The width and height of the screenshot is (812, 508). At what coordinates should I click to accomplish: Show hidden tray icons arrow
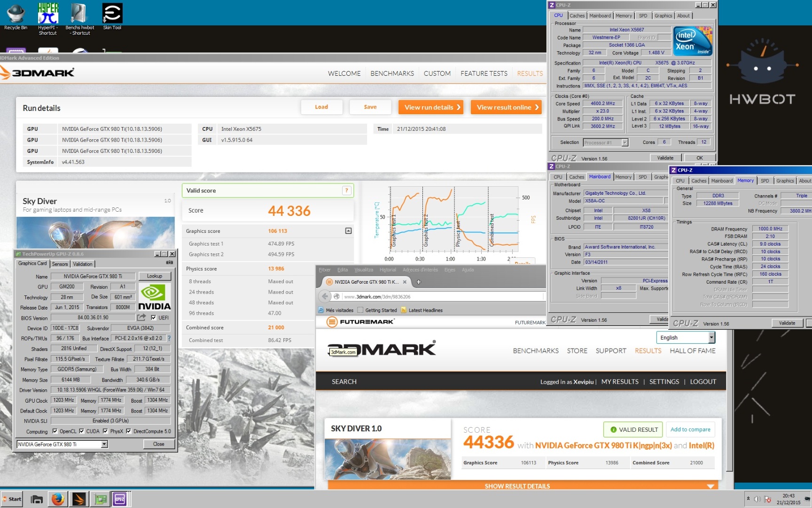(748, 499)
